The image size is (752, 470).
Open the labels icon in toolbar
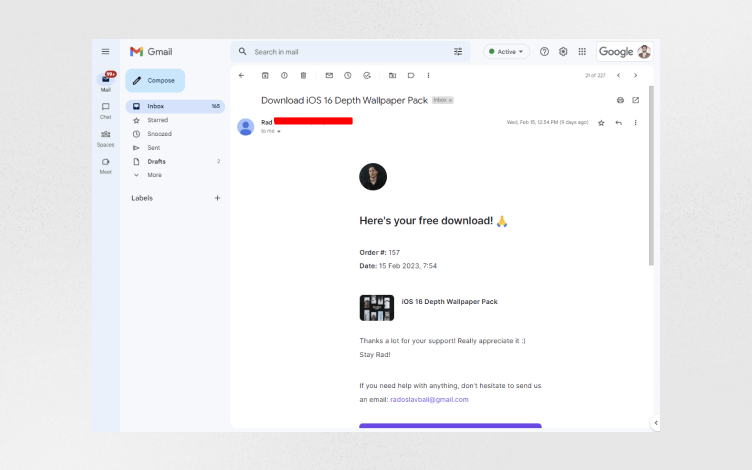point(411,75)
